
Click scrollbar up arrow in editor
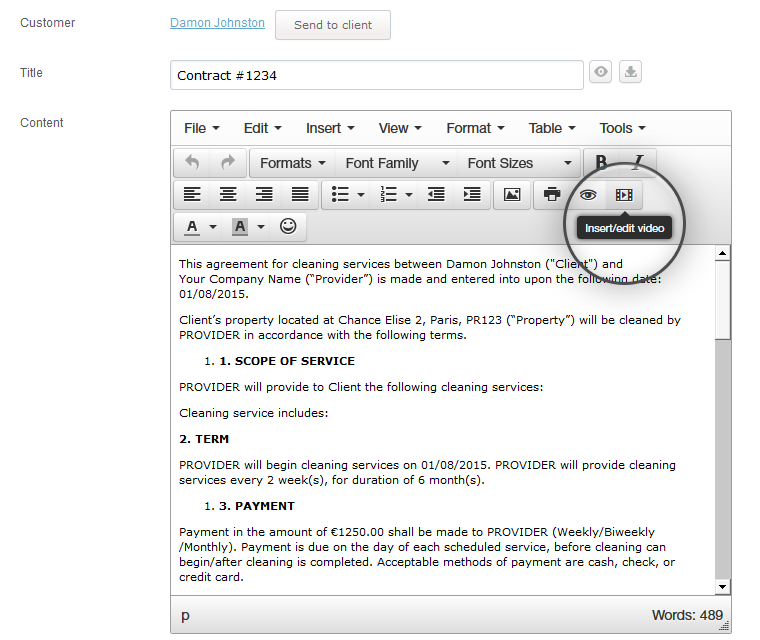point(722,253)
